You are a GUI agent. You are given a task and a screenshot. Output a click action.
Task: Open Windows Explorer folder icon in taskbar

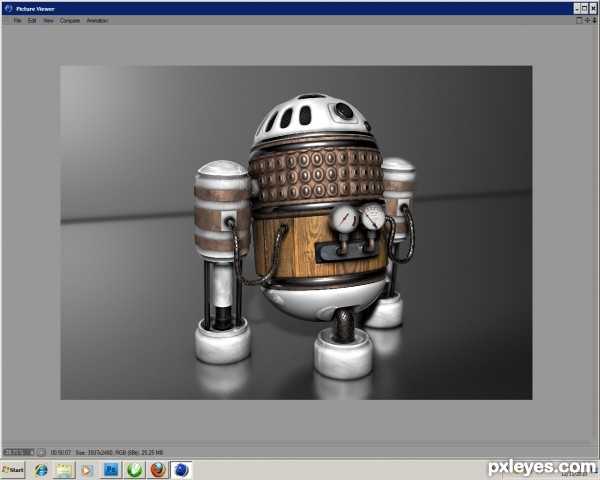(x=64, y=470)
